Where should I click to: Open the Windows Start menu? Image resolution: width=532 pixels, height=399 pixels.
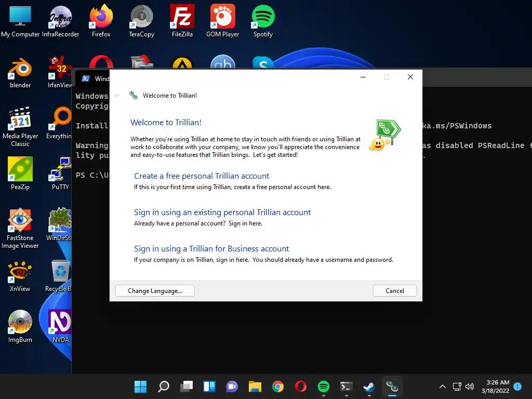coord(140,387)
